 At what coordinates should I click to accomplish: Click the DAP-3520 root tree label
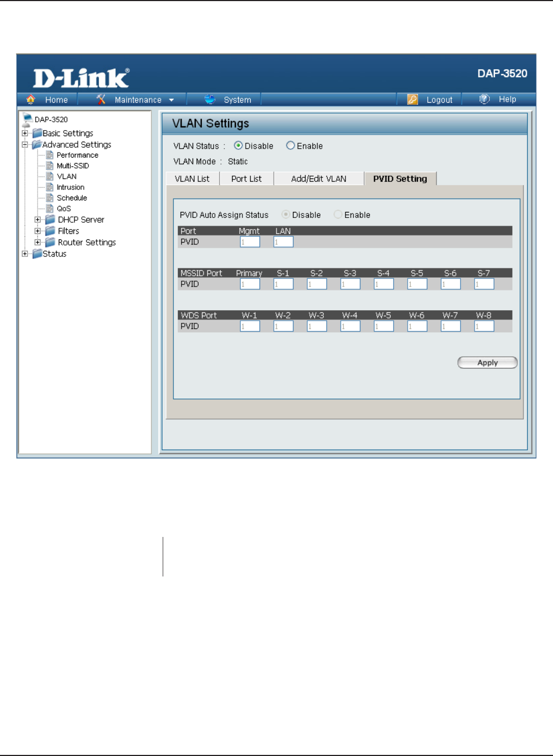(x=51, y=119)
